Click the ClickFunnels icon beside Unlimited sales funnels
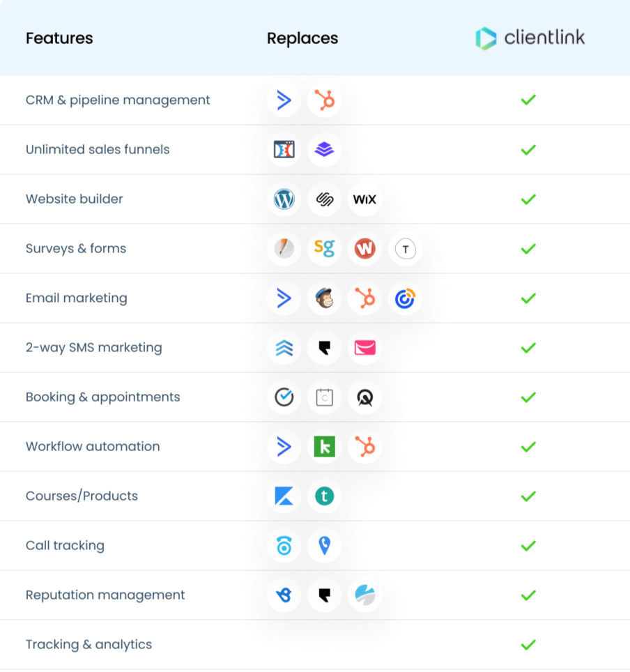Screen dimensions: 630x672 284,150
